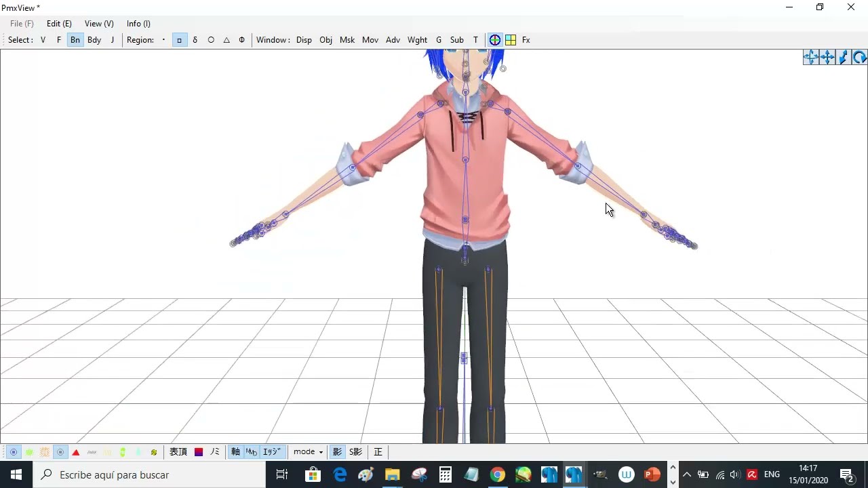Select the rectangle region mode
868x488 pixels.
[179, 40]
